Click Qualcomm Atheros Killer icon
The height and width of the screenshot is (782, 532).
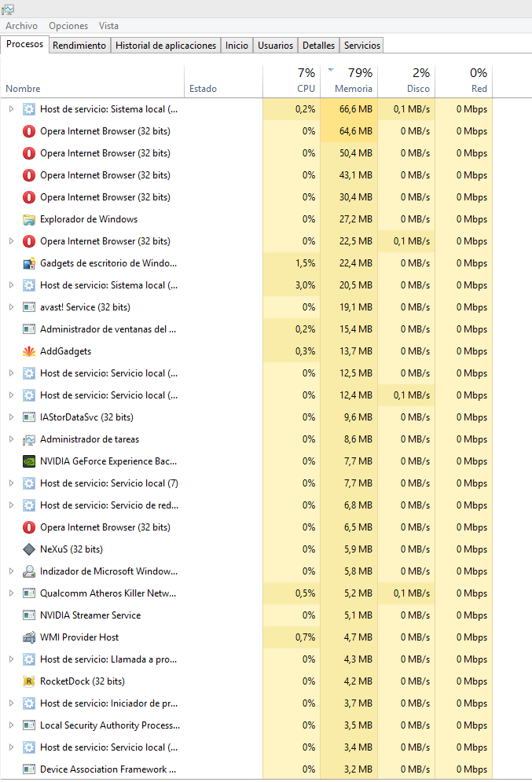click(x=29, y=593)
